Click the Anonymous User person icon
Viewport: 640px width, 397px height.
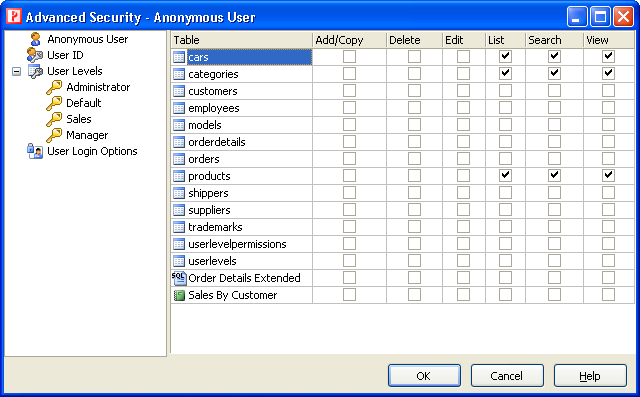[36, 39]
